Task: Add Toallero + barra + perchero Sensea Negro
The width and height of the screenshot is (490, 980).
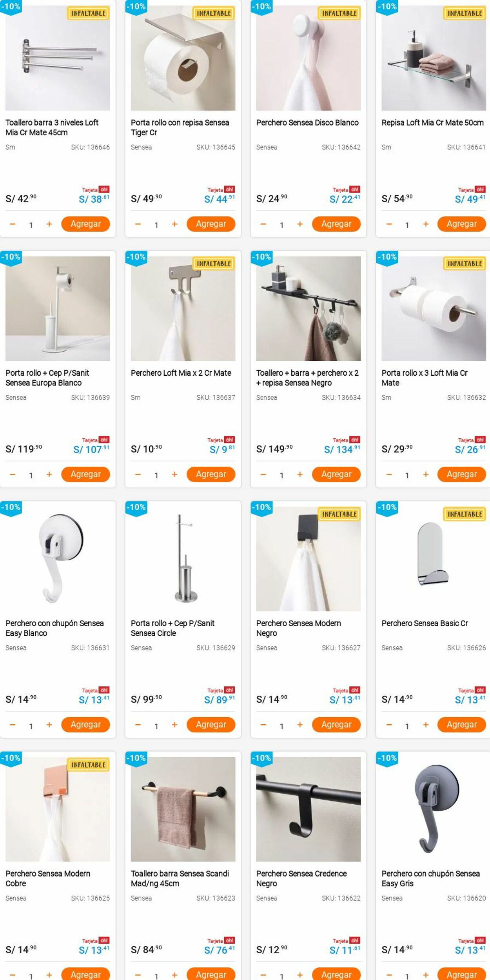Action: click(336, 474)
